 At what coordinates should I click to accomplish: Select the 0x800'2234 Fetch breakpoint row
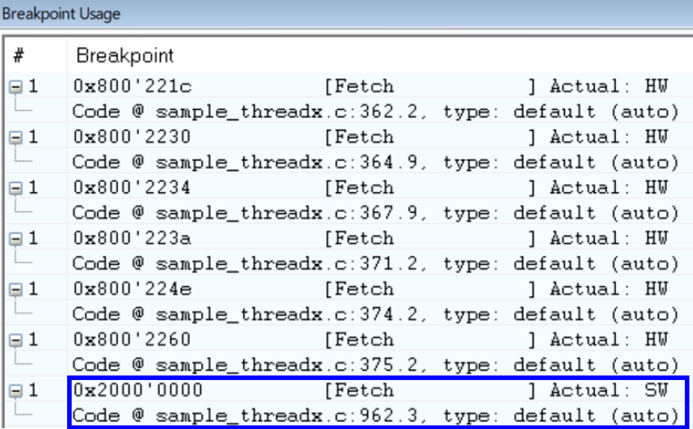point(370,187)
